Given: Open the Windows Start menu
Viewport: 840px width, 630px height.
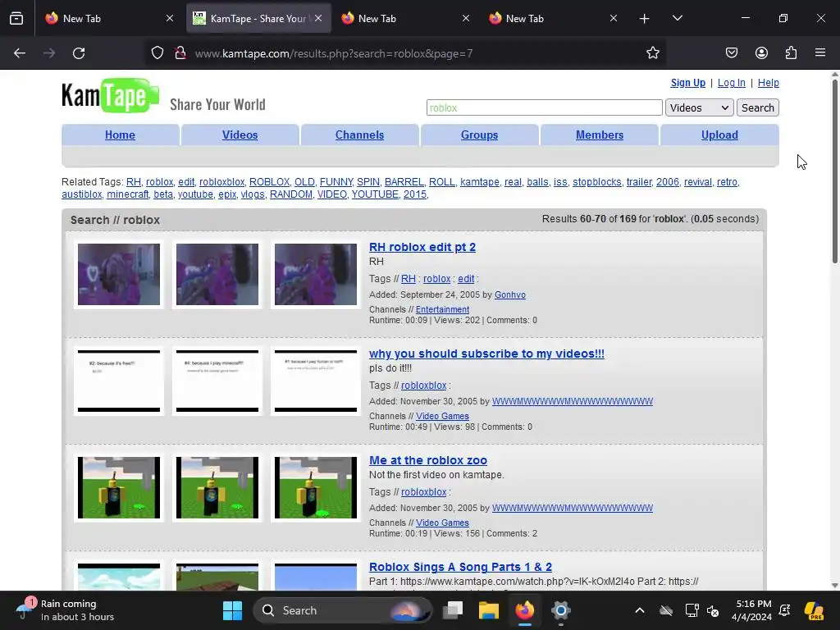Looking at the screenshot, I should pyautogui.click(x=232, y=610).
